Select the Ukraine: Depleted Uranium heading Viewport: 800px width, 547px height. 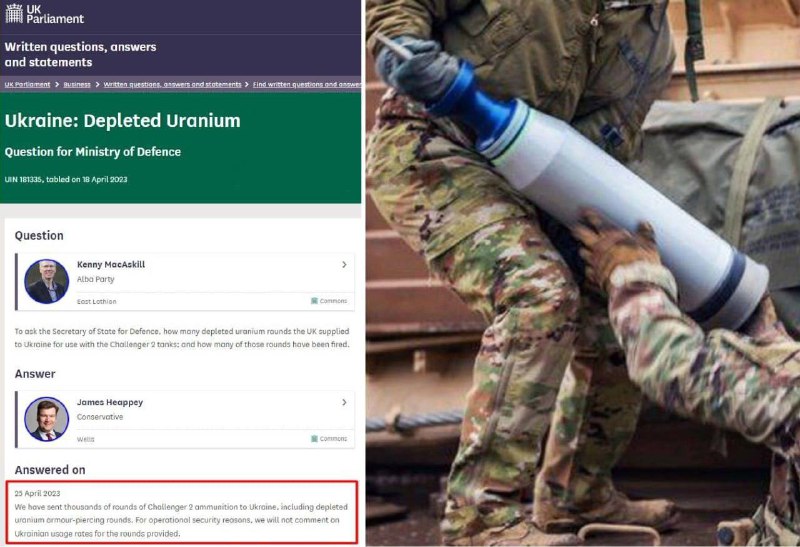click(x=122, y=121)
